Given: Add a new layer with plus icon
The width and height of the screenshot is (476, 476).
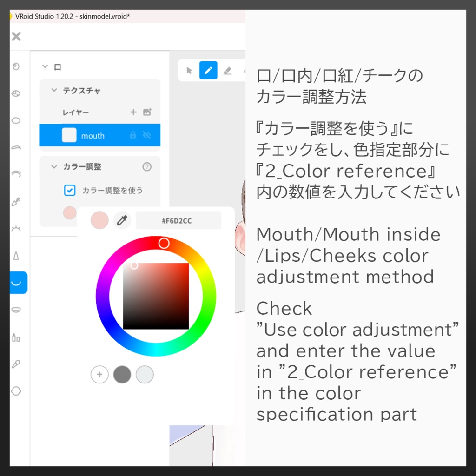Looking at the screenshot, I should coord(133,112).
